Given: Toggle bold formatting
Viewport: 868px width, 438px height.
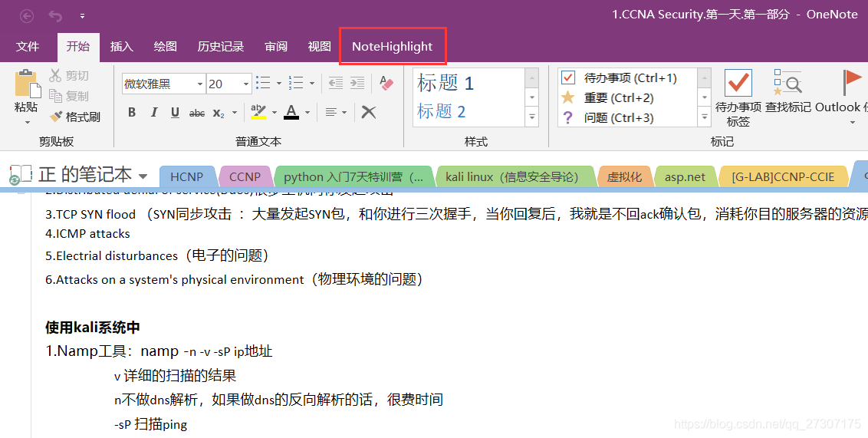Looking at the screenshot, I should (132, 113).
